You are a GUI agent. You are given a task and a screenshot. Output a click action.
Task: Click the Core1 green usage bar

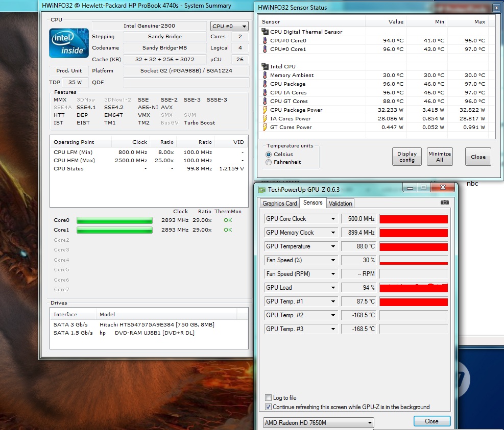tap(114, 230)
